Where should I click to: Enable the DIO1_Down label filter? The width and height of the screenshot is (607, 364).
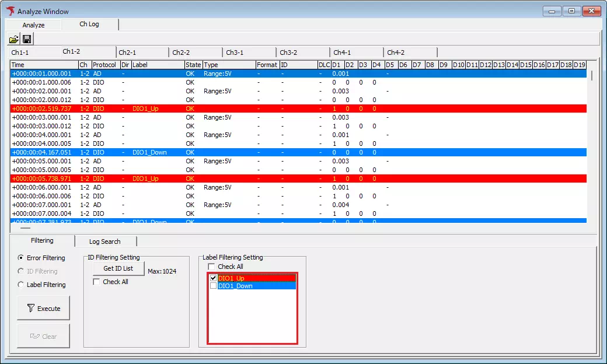click(213, 286)
